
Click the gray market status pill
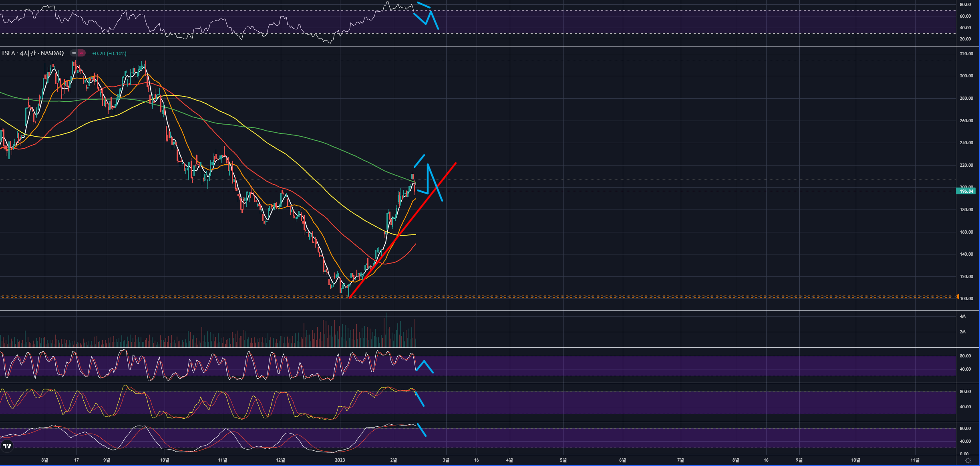click(74, 53)
